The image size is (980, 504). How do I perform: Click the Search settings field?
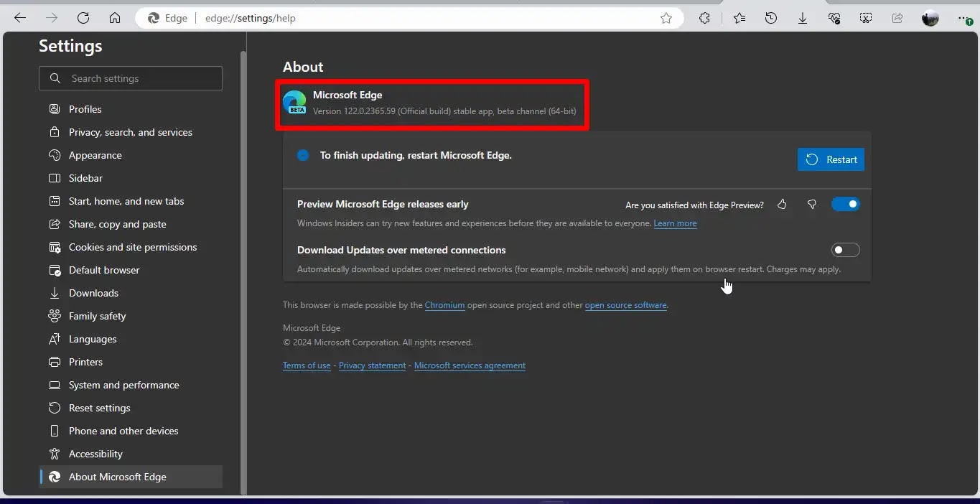click(131, 78)
